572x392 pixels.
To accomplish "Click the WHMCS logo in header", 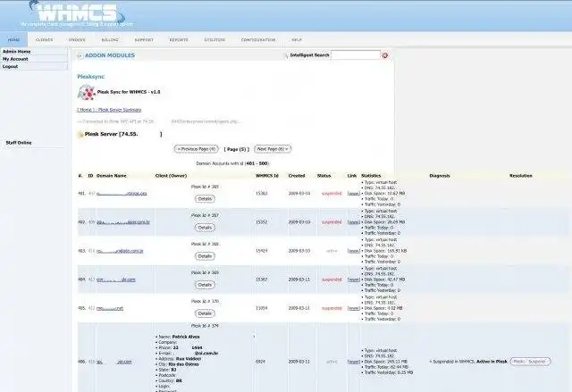I will (x=78, y=14).
